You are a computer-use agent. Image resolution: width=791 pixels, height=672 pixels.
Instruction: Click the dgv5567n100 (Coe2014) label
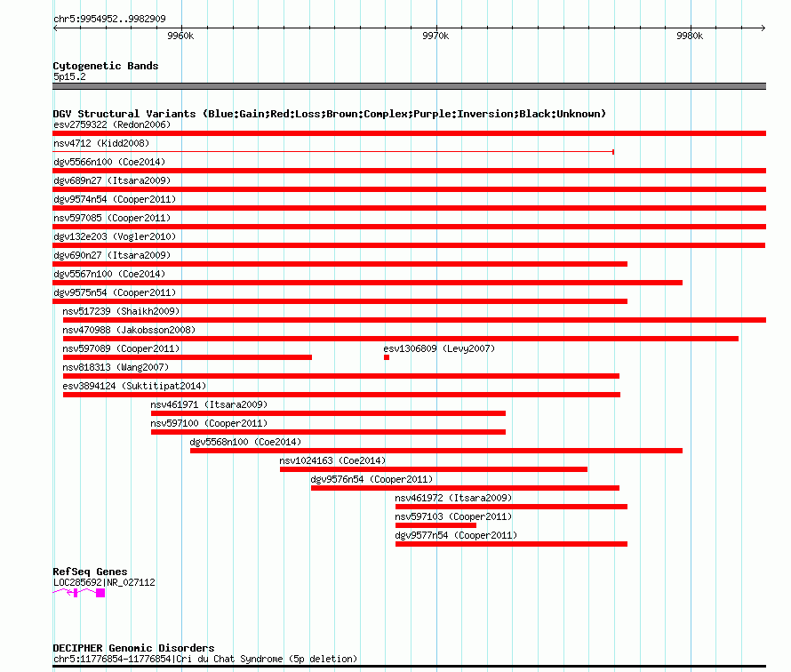(x=109, y=274)
